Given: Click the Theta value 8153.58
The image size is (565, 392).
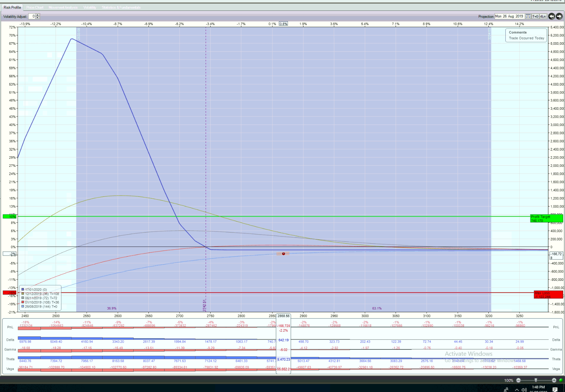Looking at the screenshot, I should (118, 361).
